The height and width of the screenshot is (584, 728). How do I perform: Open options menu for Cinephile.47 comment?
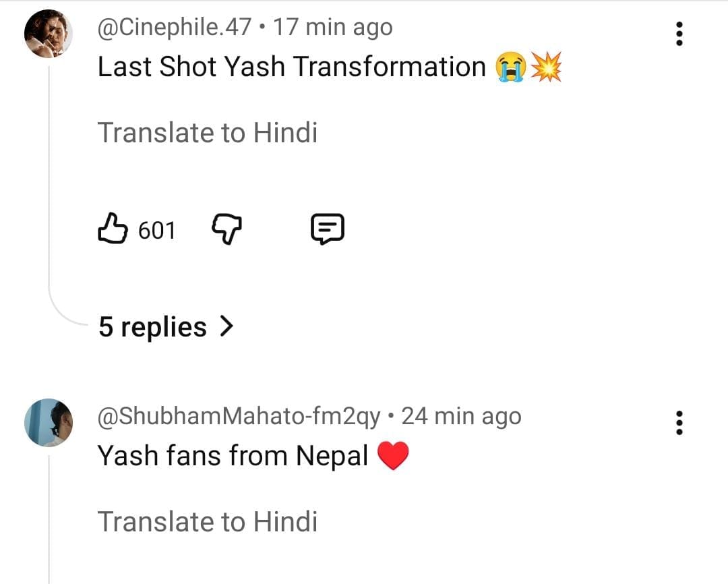[x=679, y=34]
